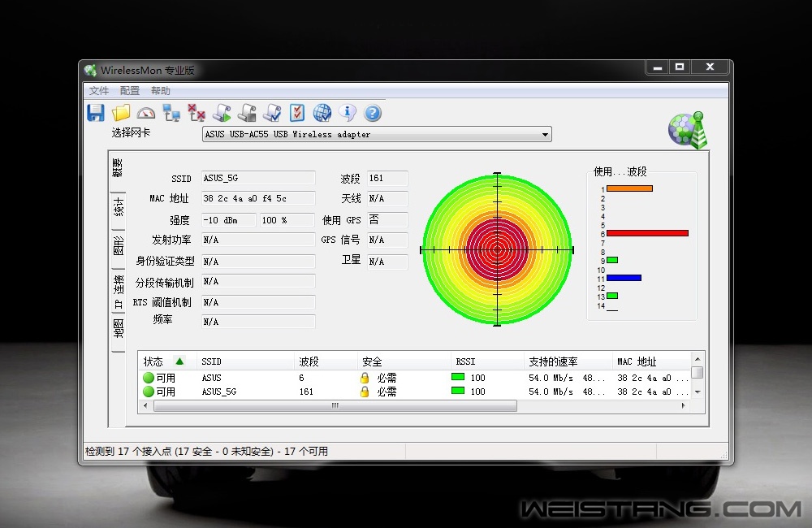Switch to the IP 连接 vertical tab
812x528 pixels.
[118, 292]
